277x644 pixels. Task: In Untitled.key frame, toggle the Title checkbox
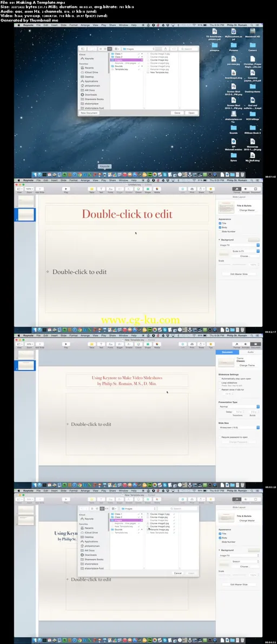point(220,224)
